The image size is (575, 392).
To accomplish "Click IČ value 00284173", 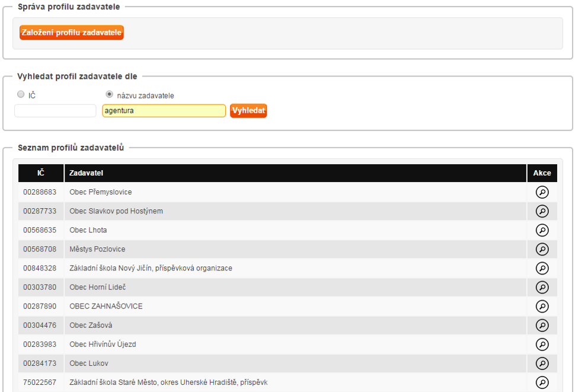I will [x=40, y=364].
